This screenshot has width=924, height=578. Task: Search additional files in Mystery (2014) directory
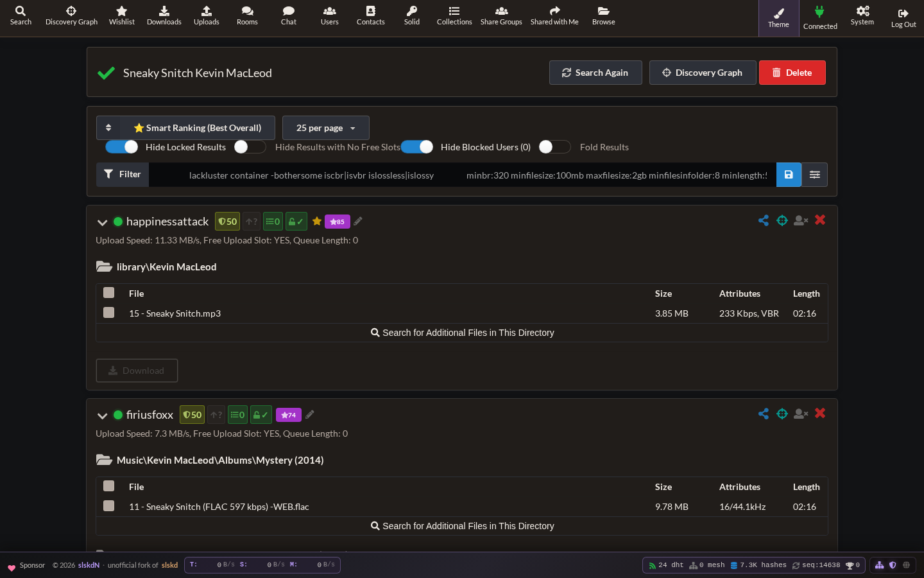click(x=462, y=526)
